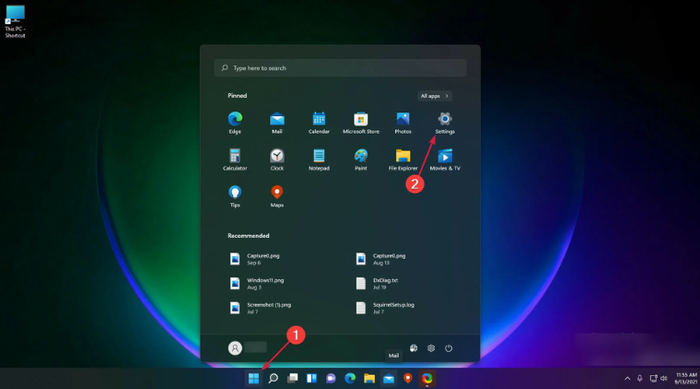Open the Clock app
The image size is (700, 389).
pyautogui.click(x=277, y=159)
